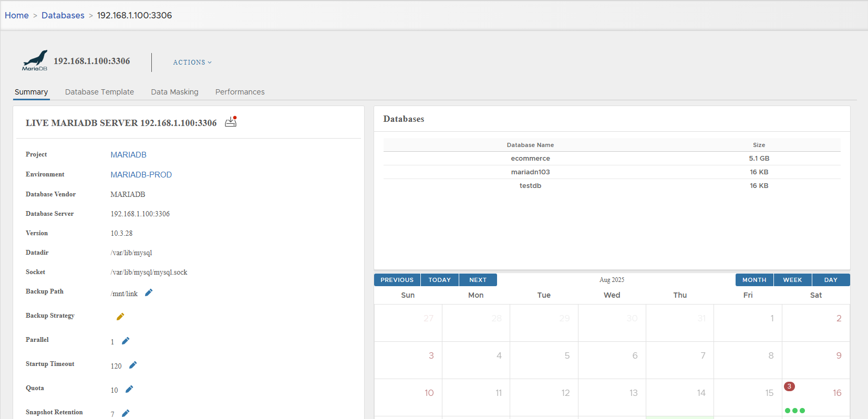Select the mariadn103 database row
Screen dimensions: 868x419
612,172
